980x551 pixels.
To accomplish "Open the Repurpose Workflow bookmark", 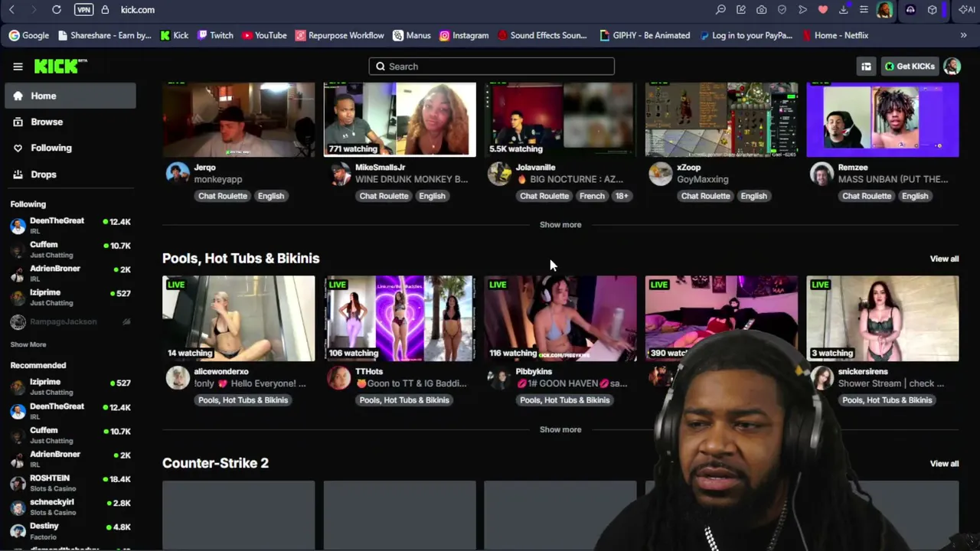I will 340,35.
